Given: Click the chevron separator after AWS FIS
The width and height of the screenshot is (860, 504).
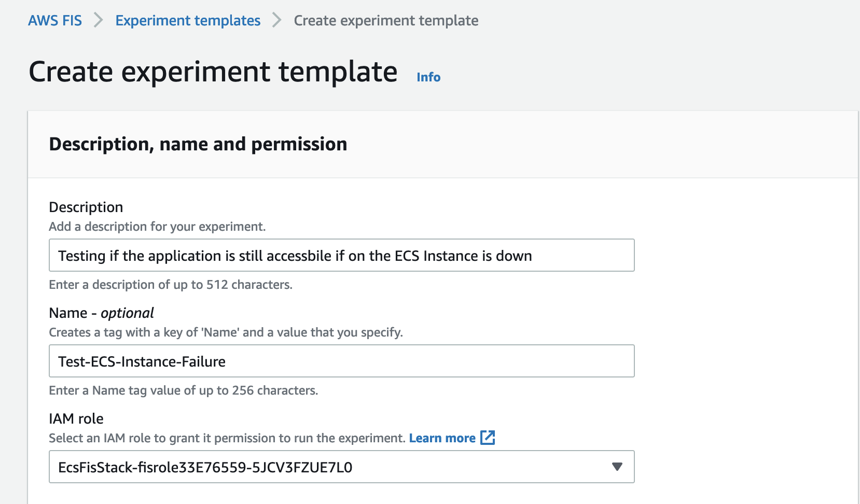Looking at the screenshot, I should [x=98, y=20].
